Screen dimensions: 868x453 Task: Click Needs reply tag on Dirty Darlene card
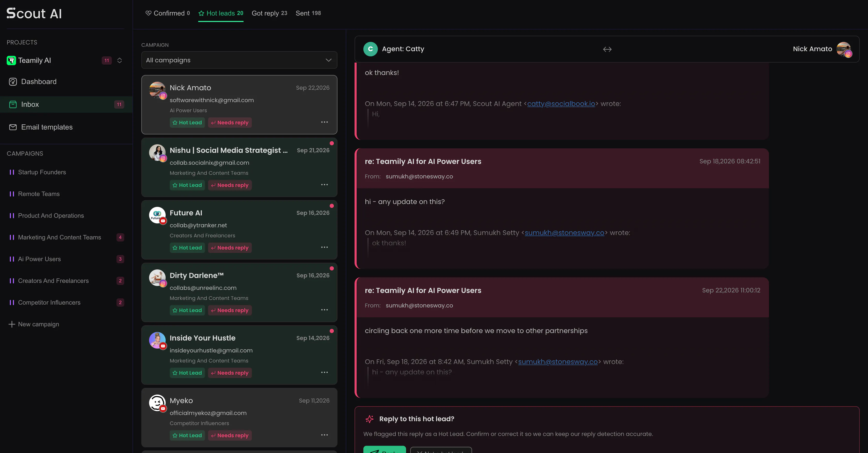230,310
